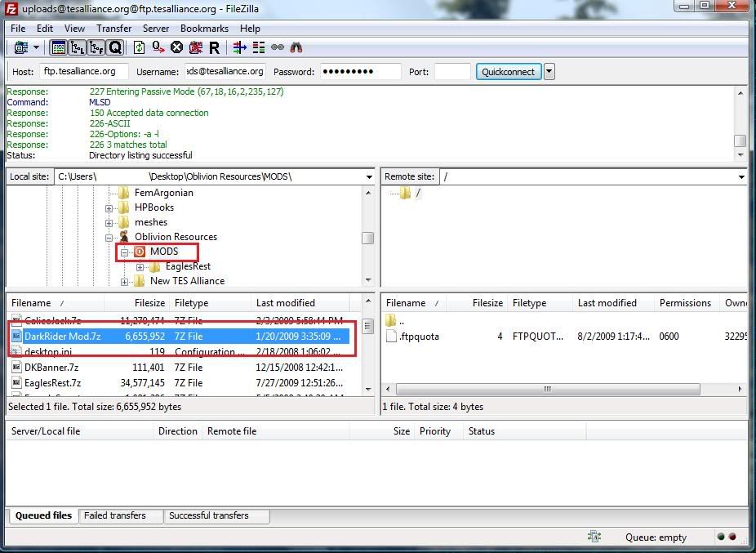Select the New TES Alliance folder

click(x=187, y=281)
